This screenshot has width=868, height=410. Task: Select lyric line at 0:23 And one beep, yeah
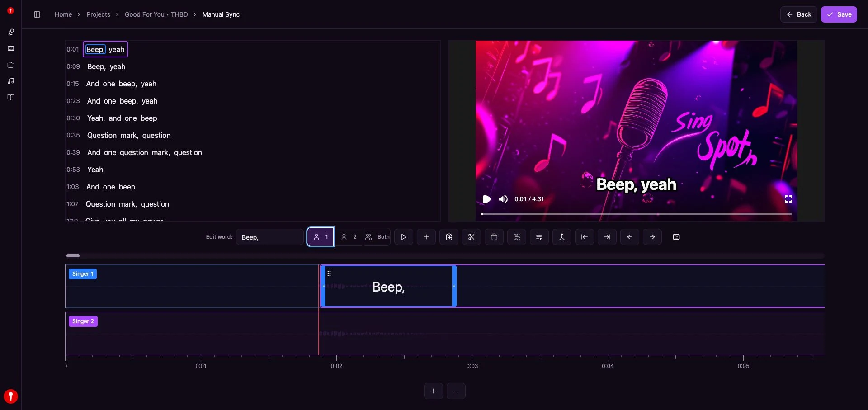click(x=122, y=101)
